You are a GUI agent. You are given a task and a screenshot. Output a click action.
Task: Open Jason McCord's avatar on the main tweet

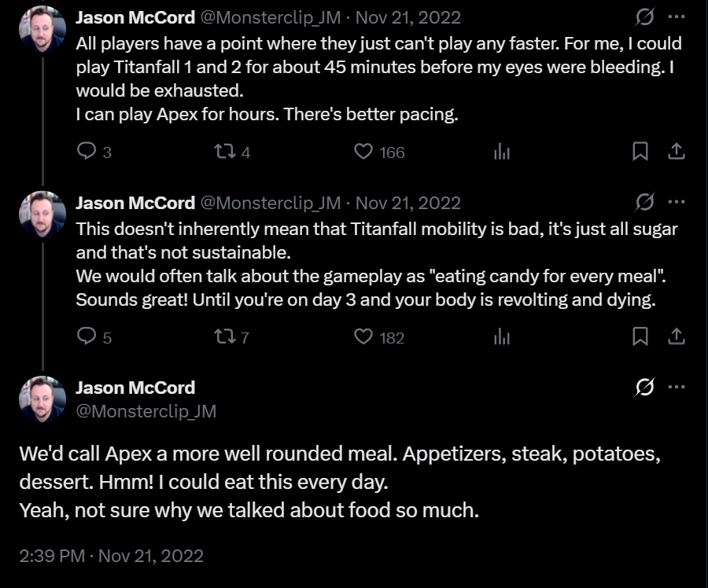[42, 399]
